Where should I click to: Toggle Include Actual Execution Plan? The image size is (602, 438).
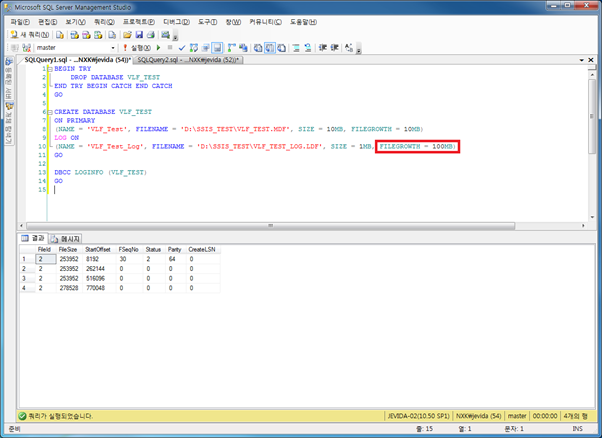coord(232,48)
